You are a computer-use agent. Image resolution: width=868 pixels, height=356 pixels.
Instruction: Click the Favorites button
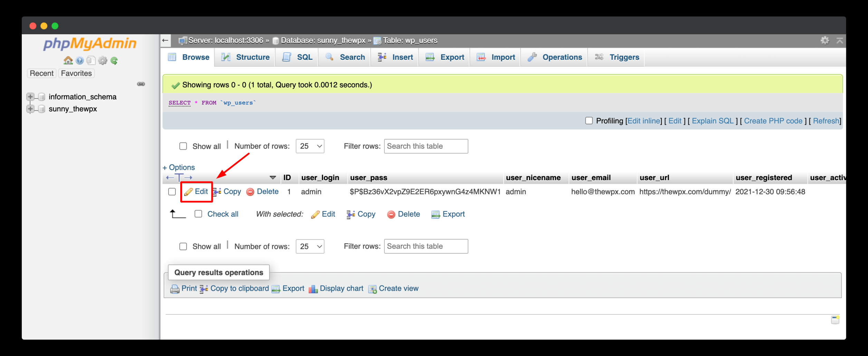click(76, 73)
